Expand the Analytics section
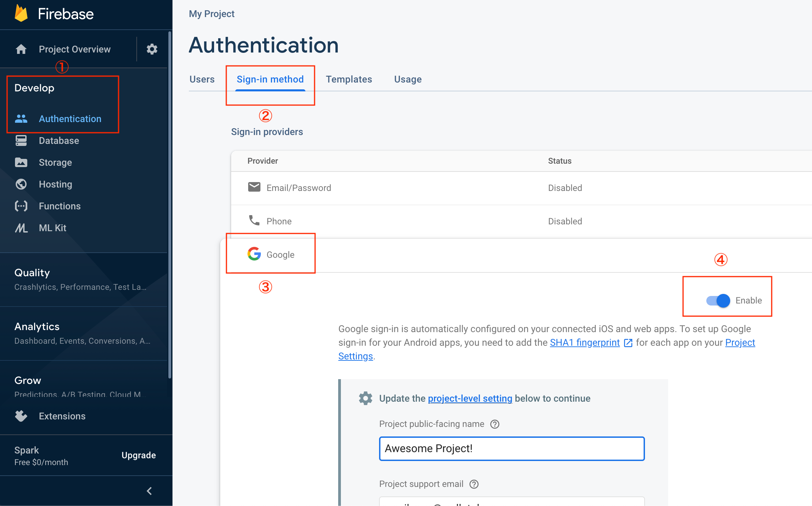 [84, 333]
